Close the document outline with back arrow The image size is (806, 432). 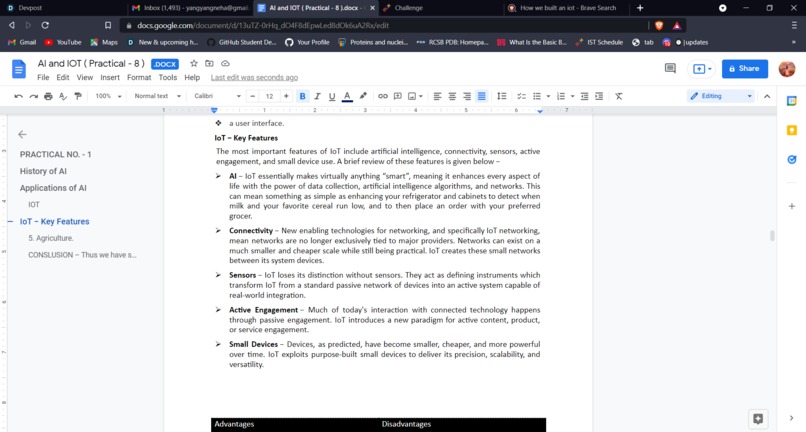point(22,134)
